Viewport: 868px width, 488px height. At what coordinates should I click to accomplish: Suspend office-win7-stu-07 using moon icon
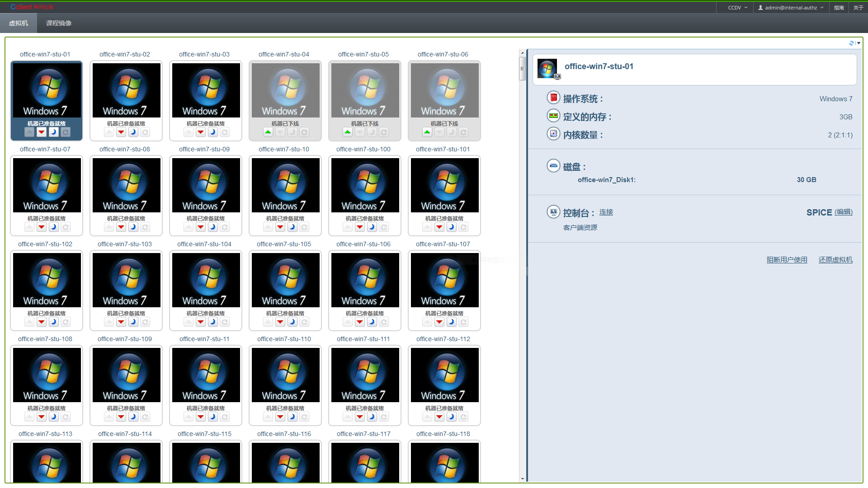53,227
